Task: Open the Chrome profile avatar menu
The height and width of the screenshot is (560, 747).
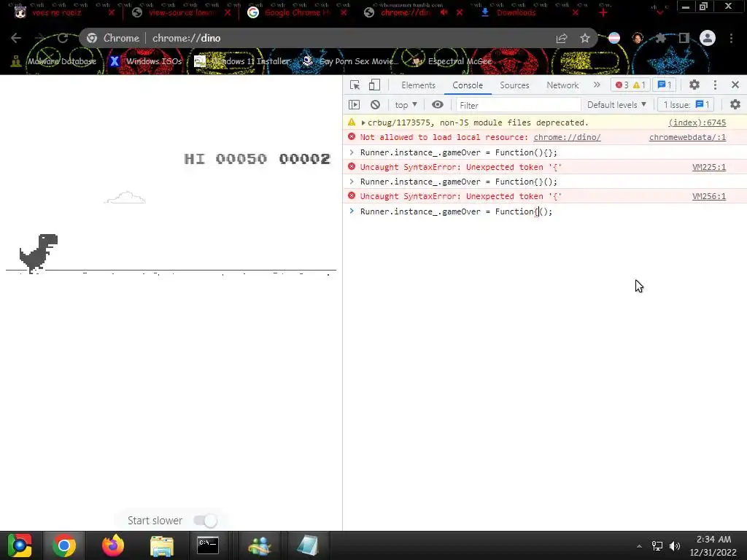Action: pyautogui.click(x=708, y=38)
